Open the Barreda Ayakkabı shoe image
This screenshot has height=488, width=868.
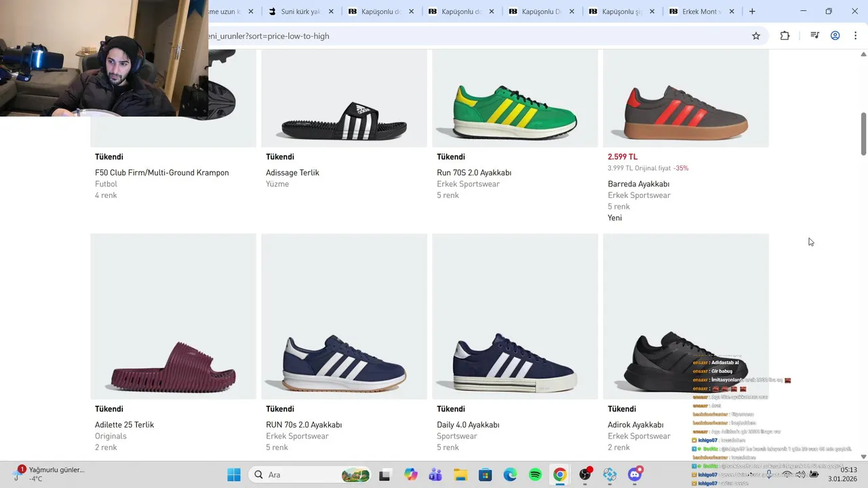coord(686,98)
